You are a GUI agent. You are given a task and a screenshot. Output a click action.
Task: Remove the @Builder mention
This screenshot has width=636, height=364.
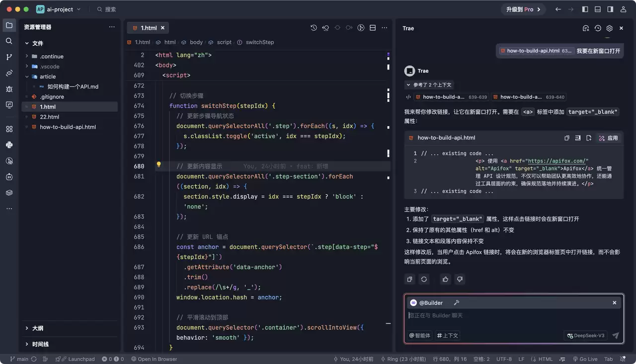(615, 303)
